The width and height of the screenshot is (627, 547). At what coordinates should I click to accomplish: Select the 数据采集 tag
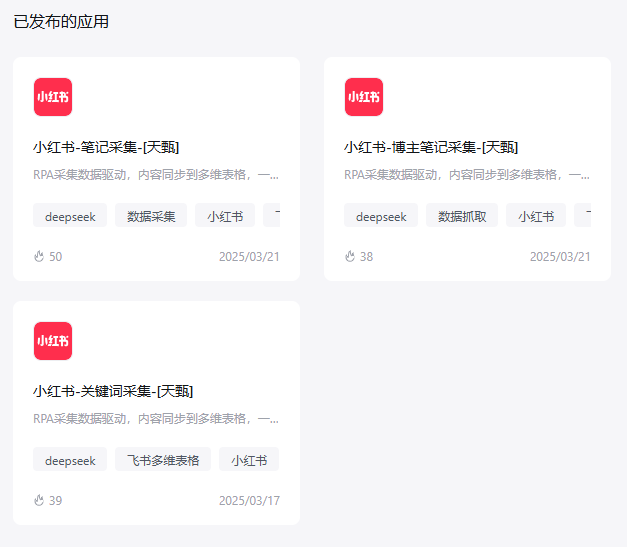[x=151, y=215]
